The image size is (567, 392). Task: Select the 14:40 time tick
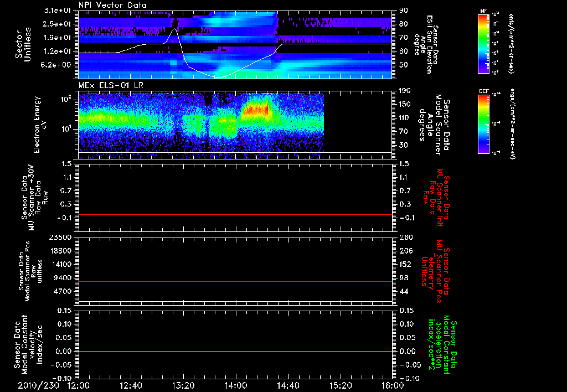(288, 385)
